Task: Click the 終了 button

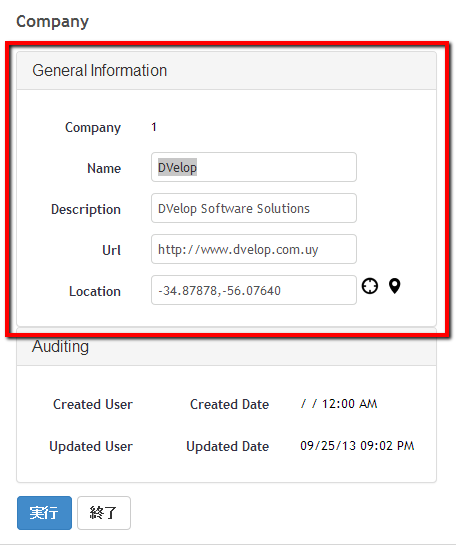Action: pyautogui.click(x=104, y=513)
